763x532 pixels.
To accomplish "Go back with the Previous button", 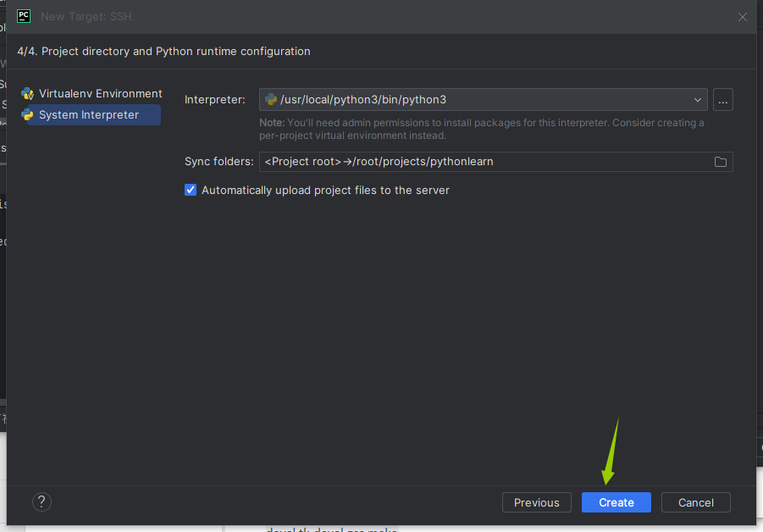I will (x=536, y=502).
